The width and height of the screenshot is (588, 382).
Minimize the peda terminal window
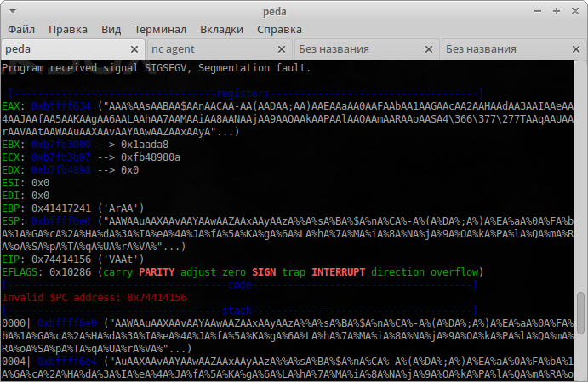click(538, 11)
